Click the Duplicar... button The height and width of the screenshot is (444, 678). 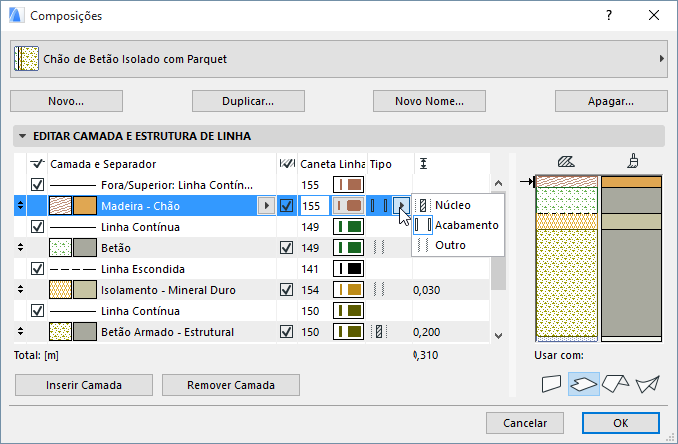coord(248,101)
